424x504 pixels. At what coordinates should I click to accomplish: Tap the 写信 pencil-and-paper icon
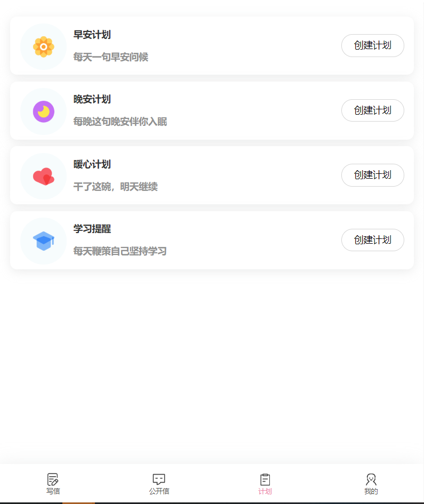click(x=53, y=479)
